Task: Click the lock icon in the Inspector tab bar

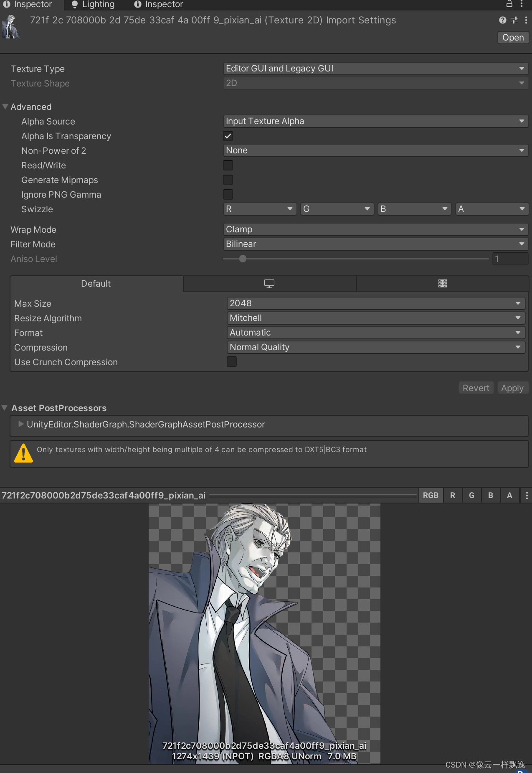Action: coord(509,4)
